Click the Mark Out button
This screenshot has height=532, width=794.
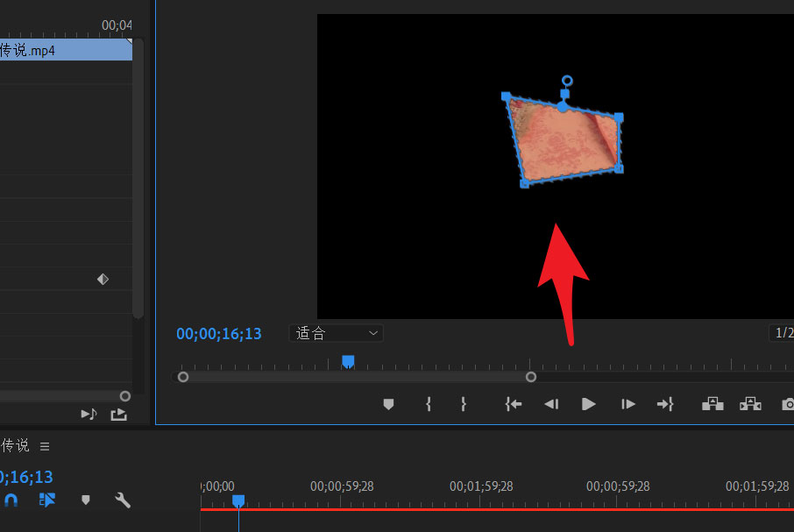point(464,404)
